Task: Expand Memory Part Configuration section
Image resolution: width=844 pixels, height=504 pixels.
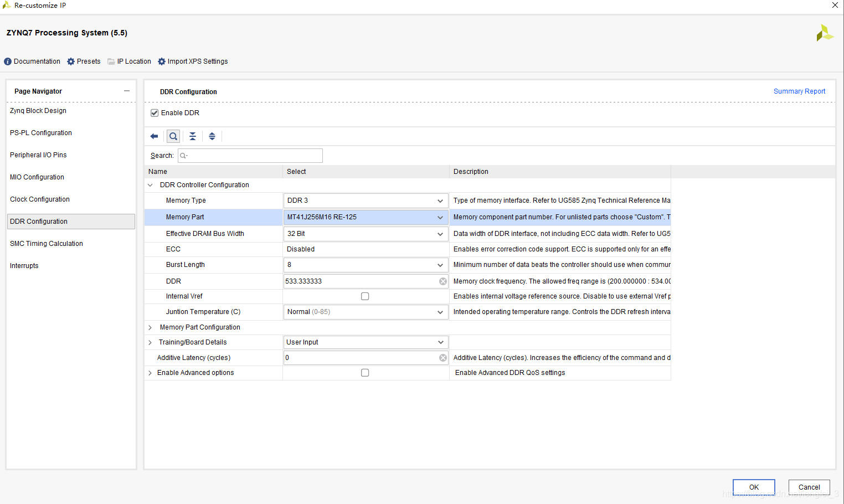Action: 150,327
